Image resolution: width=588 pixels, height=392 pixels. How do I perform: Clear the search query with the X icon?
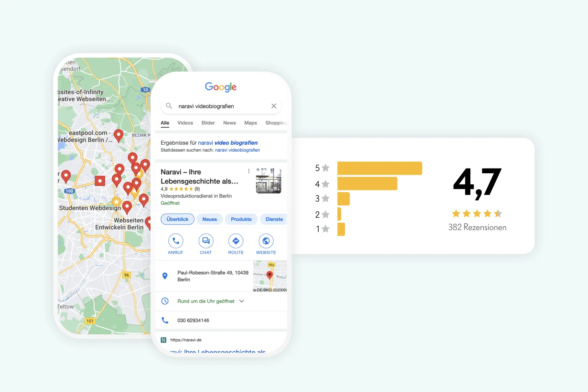click(274, 106)
